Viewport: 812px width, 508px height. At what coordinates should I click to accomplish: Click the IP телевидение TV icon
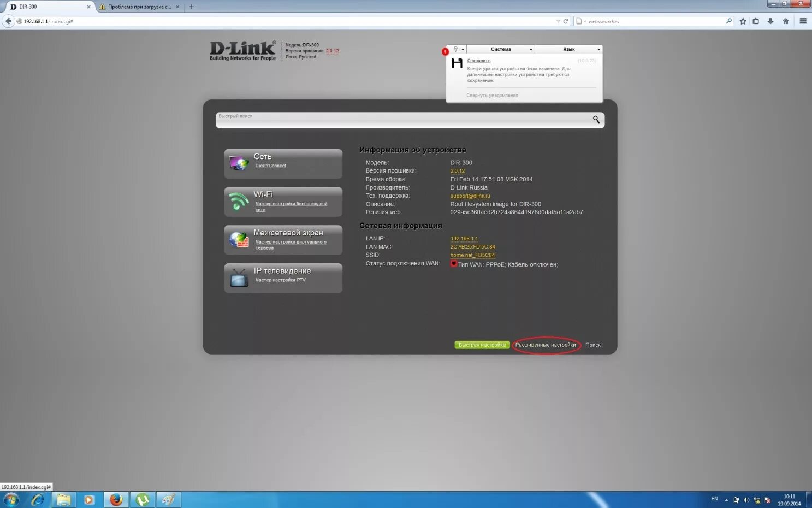pyautogui.click(x=239, y=277)
